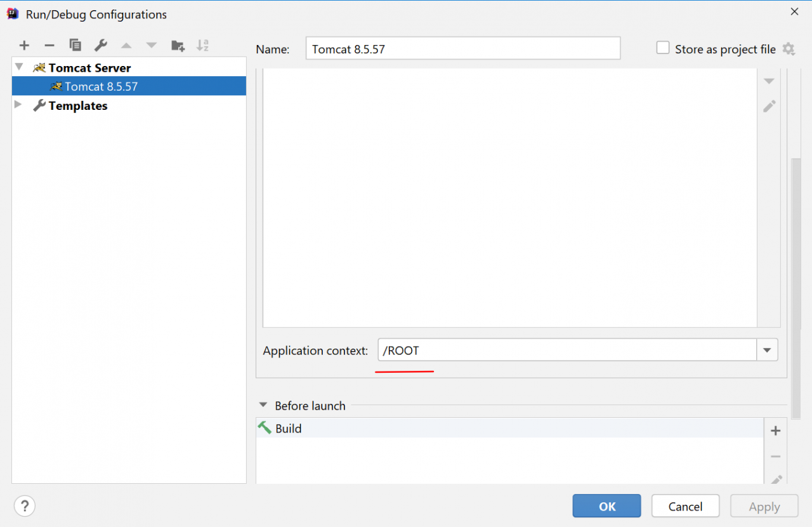
Task: Select the Tomcat Server group row
Action: pyautogui.click(x=129, y=67)
